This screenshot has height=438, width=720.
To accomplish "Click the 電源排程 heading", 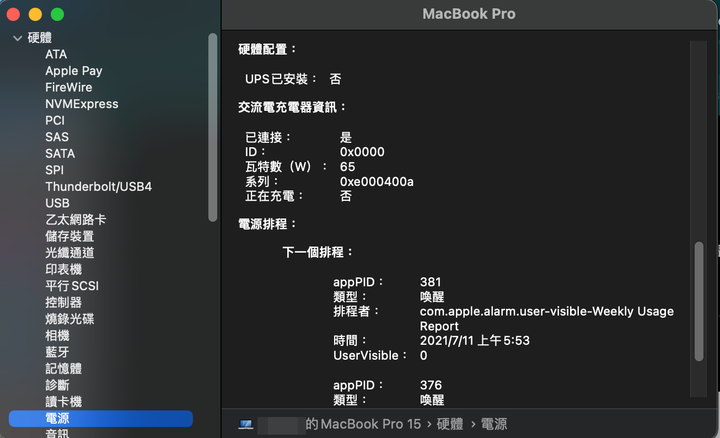I will click(267, 224).
